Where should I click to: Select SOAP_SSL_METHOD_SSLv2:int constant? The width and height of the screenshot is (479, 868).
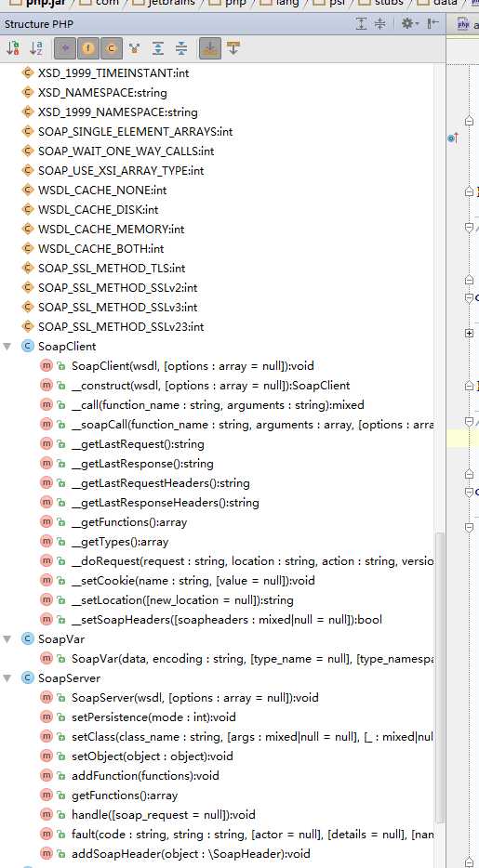(x=117, y=287)
